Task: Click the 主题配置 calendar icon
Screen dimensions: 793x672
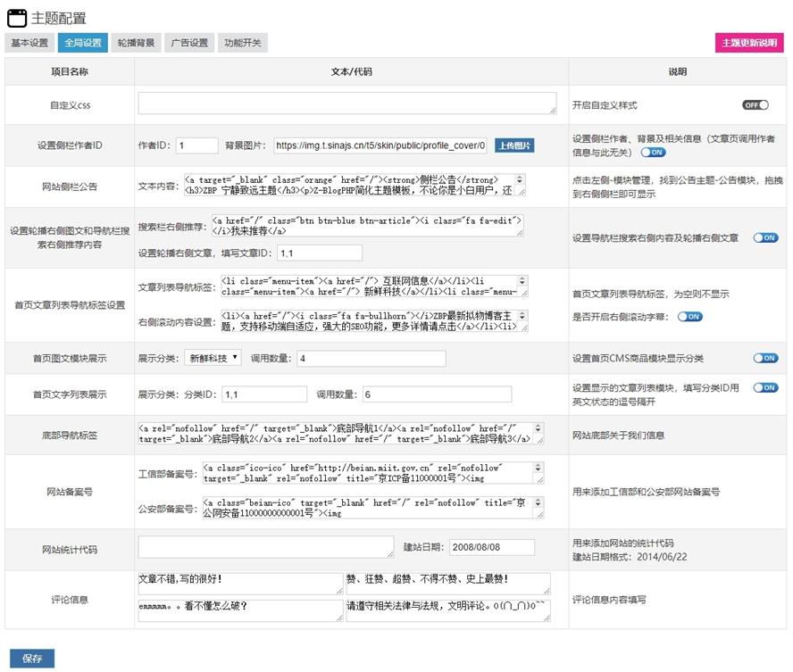Action: click(x=17, y=18)
